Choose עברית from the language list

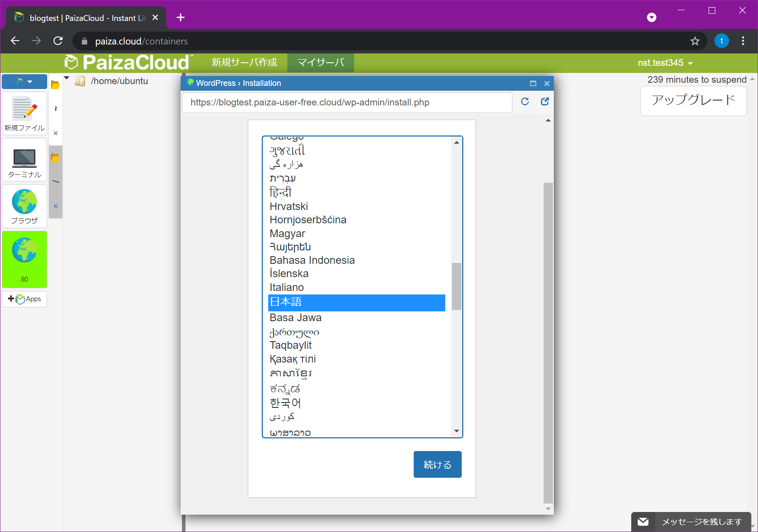357,178
